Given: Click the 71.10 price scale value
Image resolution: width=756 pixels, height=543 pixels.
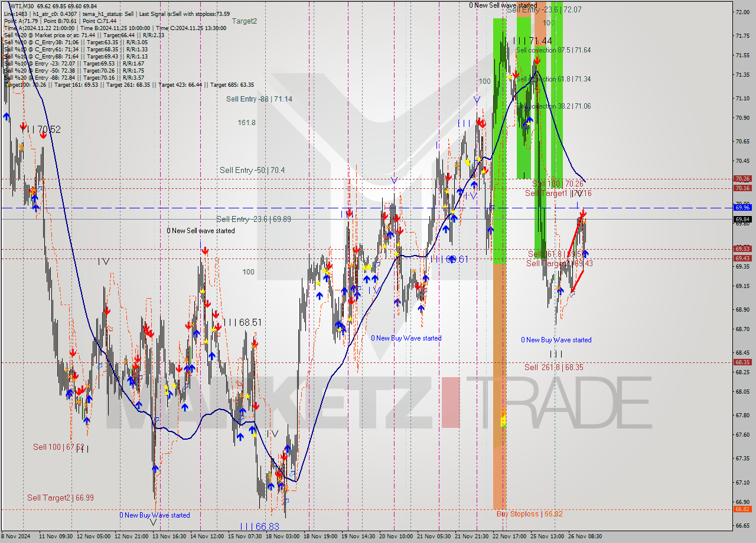Looking at the screenshot, I should pyautogui.click(x=742, y=99).
